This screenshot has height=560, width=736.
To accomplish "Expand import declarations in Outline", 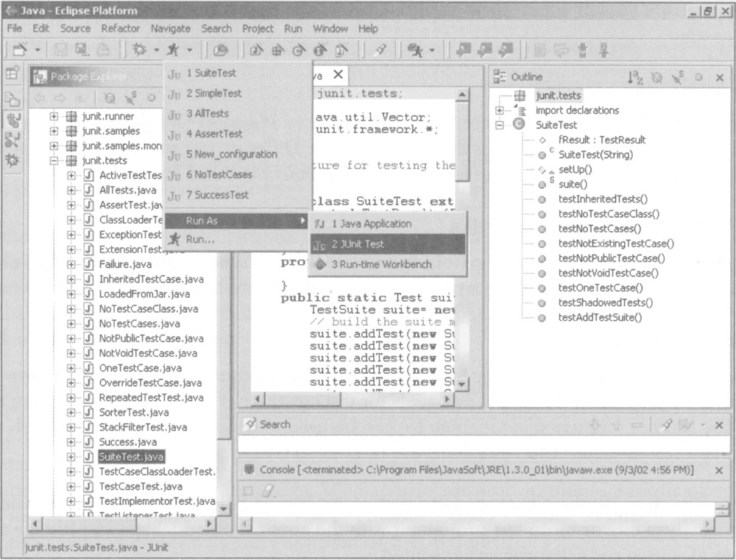I will pyautogui.click(x=500, y=110).
